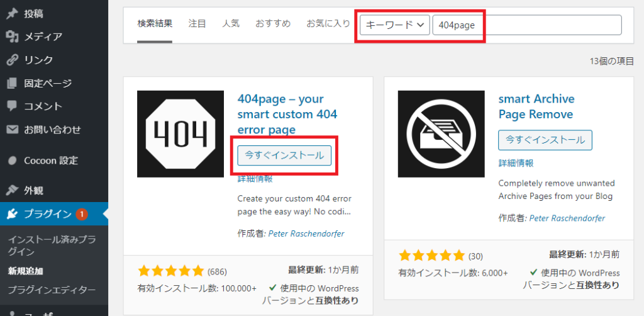644x316 pixels.
Task: Switch to the お気に入り tab
Action: [x=328, y=24]
